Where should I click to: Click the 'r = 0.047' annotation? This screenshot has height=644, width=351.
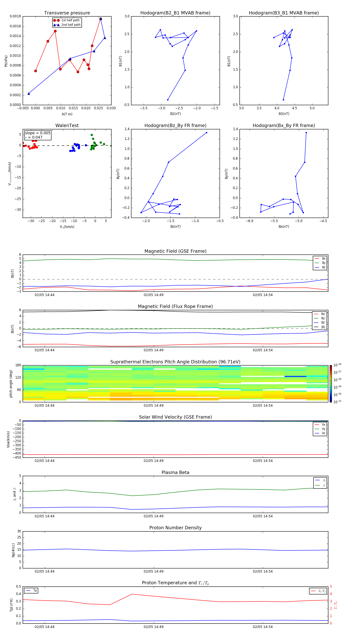coord(34,137)
